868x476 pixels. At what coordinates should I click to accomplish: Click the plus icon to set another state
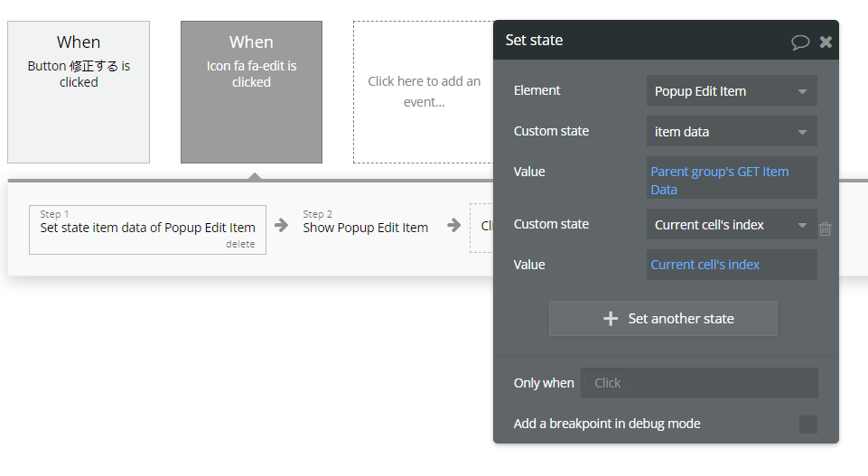(x=611, y=319)
